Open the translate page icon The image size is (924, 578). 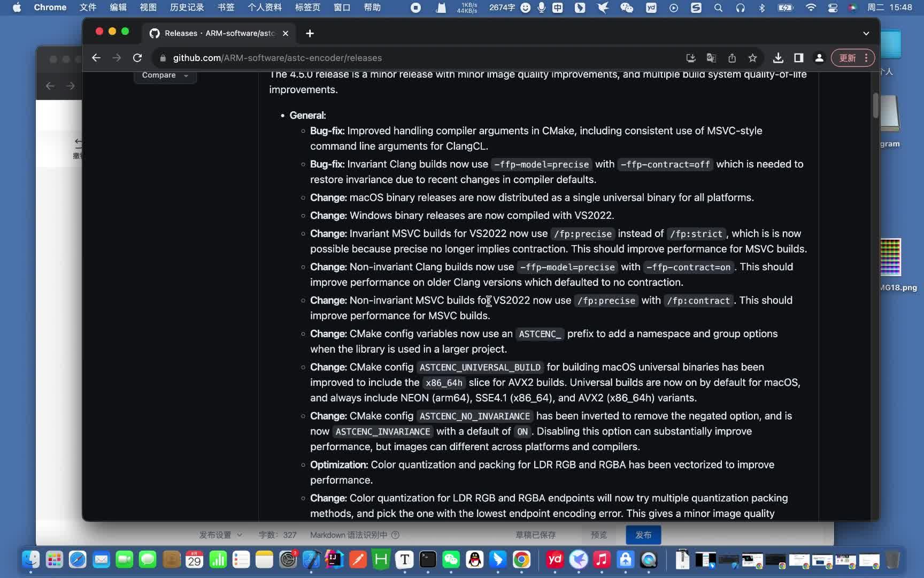(x=711, y=58)
